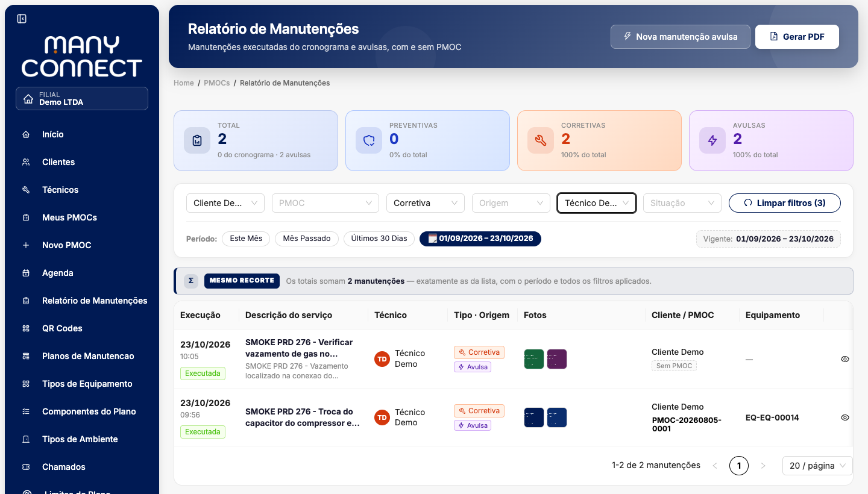Viewport: 868px width, 494px height.
Task: Open the PMOC filter dropdown
Action: click(325, 203)
